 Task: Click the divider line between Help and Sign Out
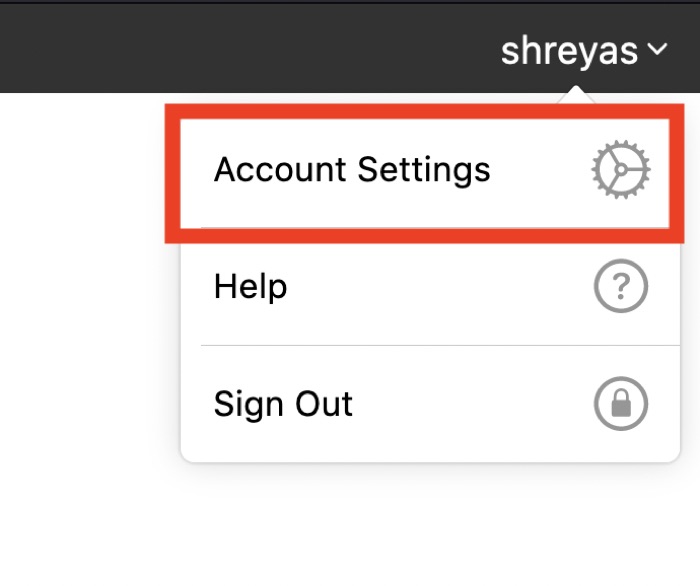point(430,346)
